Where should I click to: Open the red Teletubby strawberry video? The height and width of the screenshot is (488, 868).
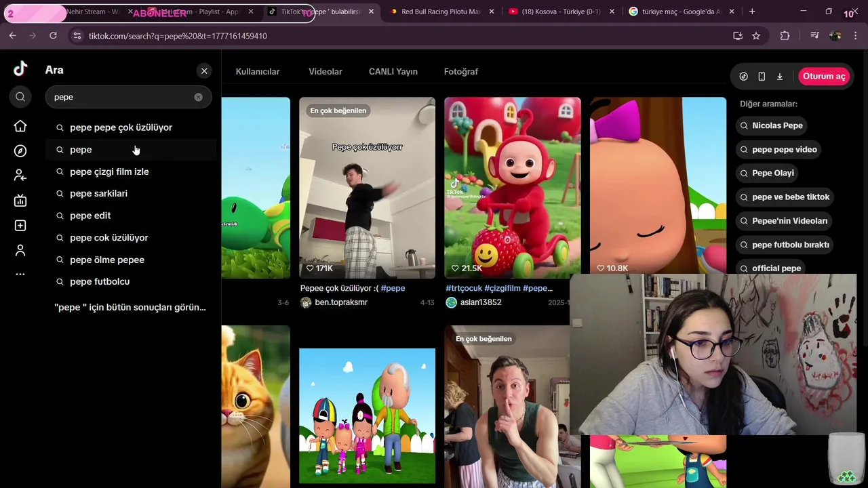pos(513,188)
